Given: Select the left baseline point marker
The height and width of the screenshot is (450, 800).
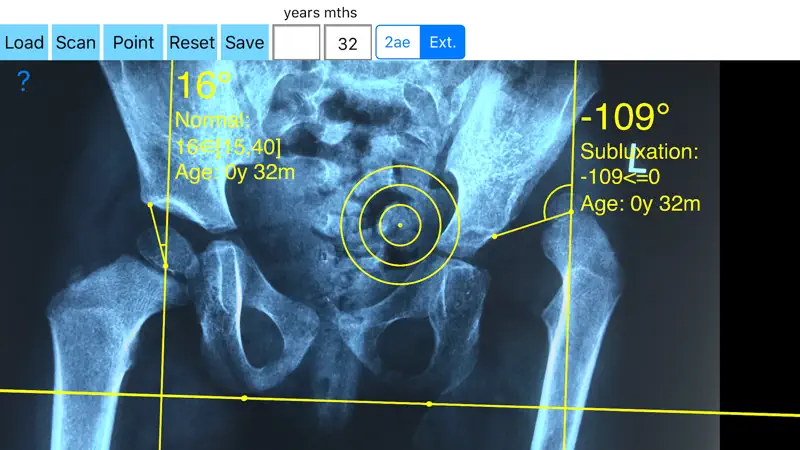Looking at the screenshot, I should pyautogui.click(x=244, y=398).
